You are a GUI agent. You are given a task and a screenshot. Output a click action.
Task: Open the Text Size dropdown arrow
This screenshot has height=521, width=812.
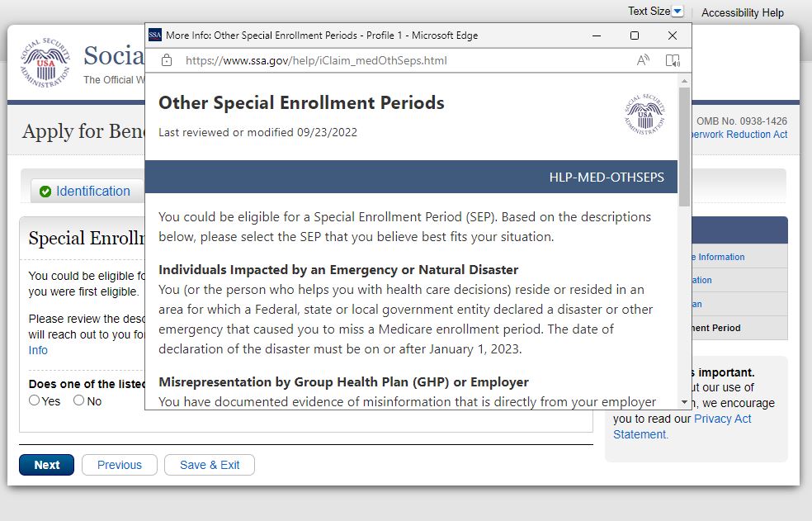677,12
